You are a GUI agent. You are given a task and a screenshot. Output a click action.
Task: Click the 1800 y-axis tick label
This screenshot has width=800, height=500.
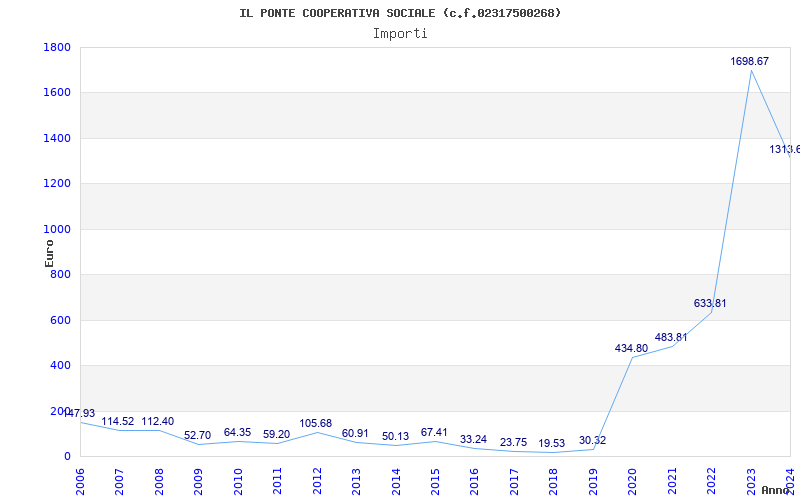click(x=57, y=47)
